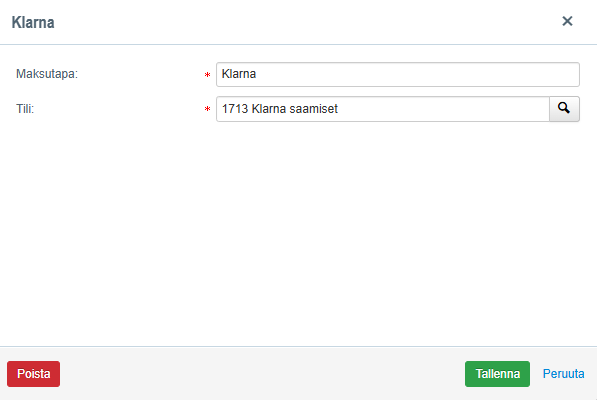Click the green Tallenna button
This screenshot has width=597, height=400.
pyautogui.click(x=497, y=374)
